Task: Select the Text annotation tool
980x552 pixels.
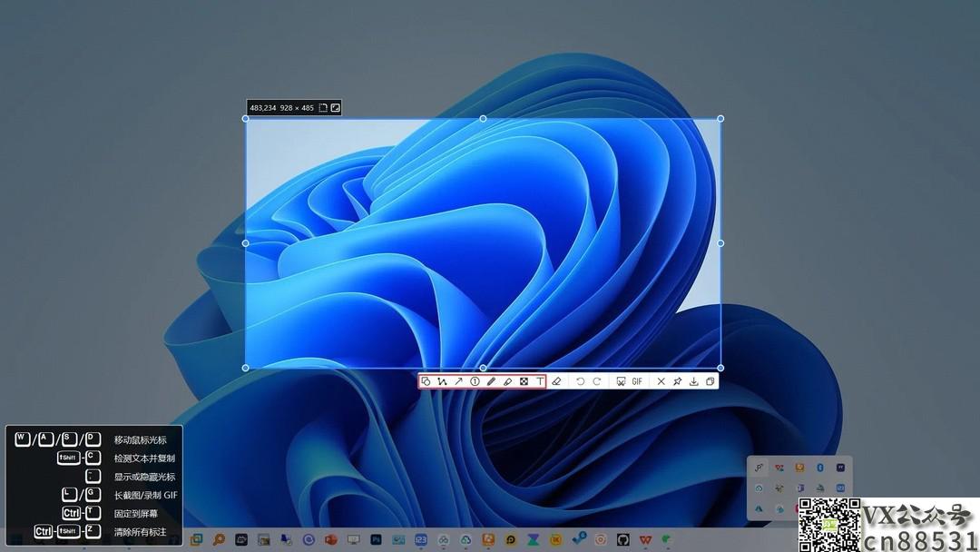Action: point(540,381)
